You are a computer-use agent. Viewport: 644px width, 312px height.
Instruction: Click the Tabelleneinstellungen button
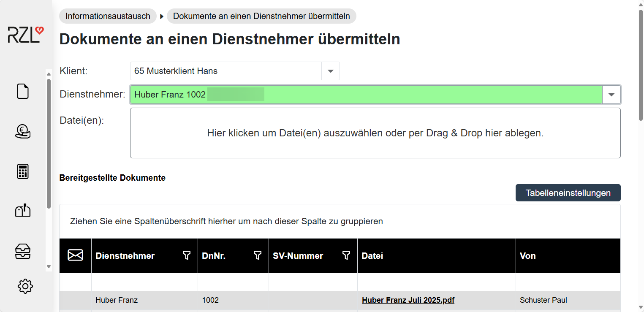click(568, 193)
